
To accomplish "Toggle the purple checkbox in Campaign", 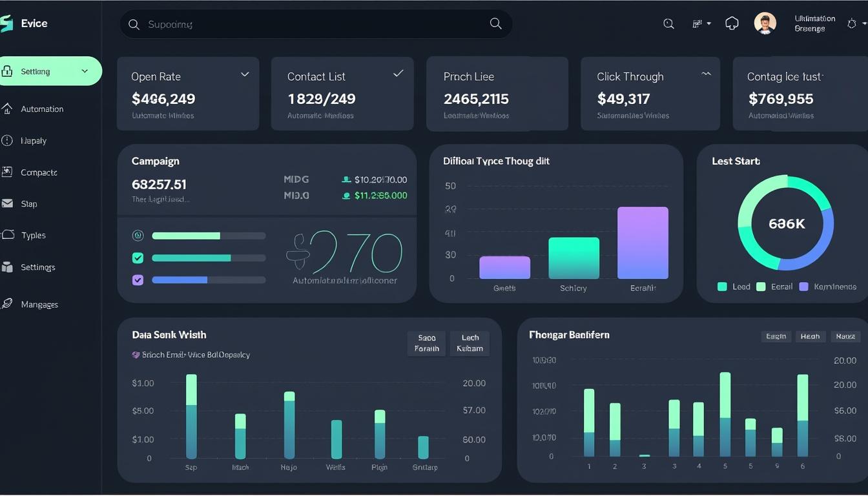I will click(138, 280).
